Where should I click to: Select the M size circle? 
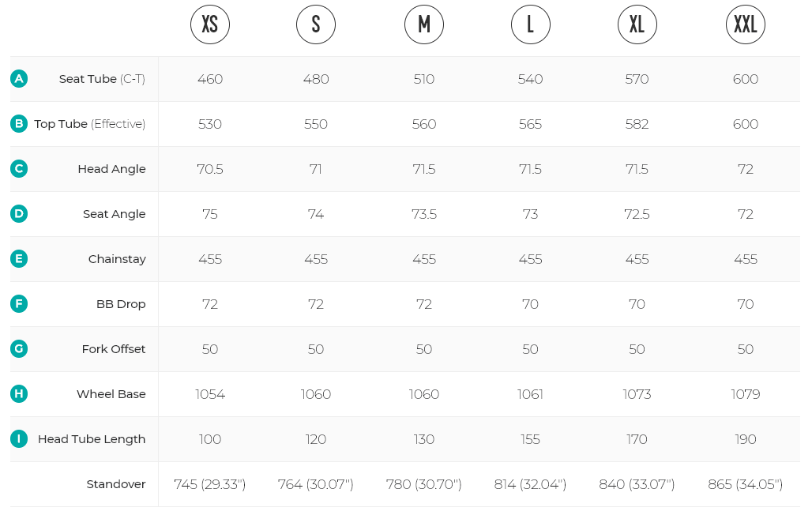point(424,25)
